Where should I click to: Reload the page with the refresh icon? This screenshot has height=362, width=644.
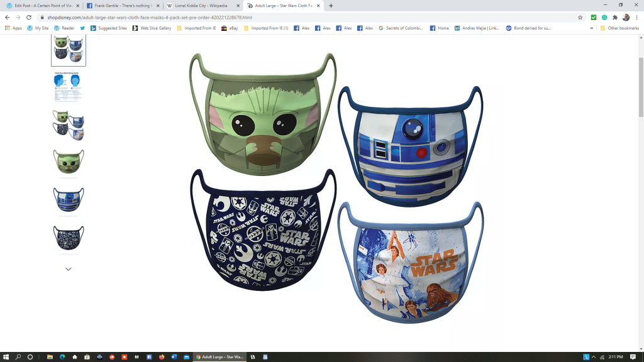click(29, 18)
